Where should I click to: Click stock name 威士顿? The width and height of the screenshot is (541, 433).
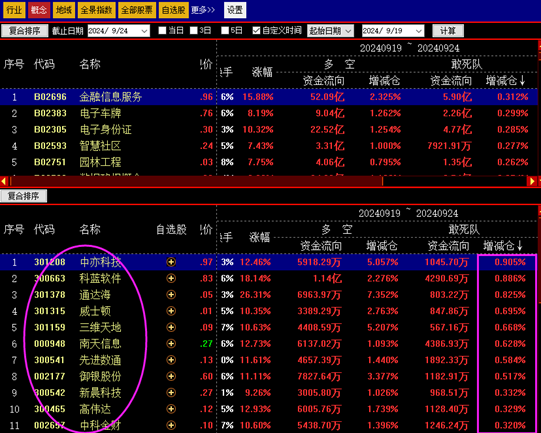click(x=95, y=311)
